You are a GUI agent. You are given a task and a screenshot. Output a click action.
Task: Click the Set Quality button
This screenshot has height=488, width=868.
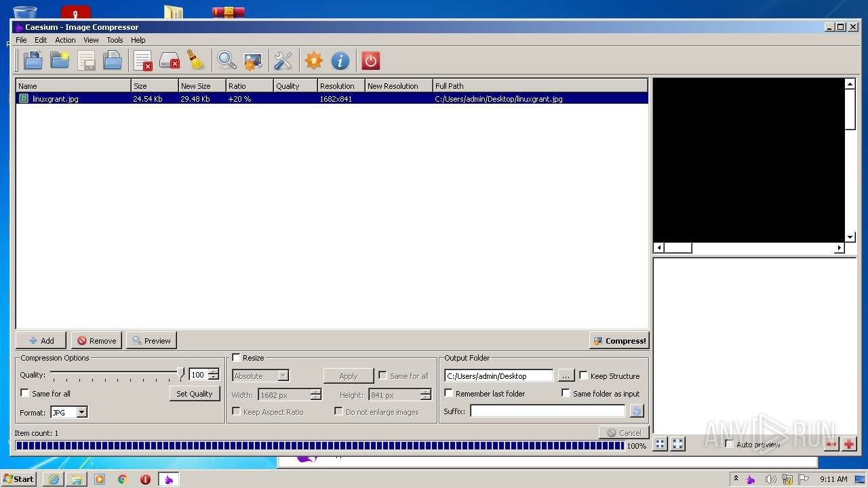195,393
